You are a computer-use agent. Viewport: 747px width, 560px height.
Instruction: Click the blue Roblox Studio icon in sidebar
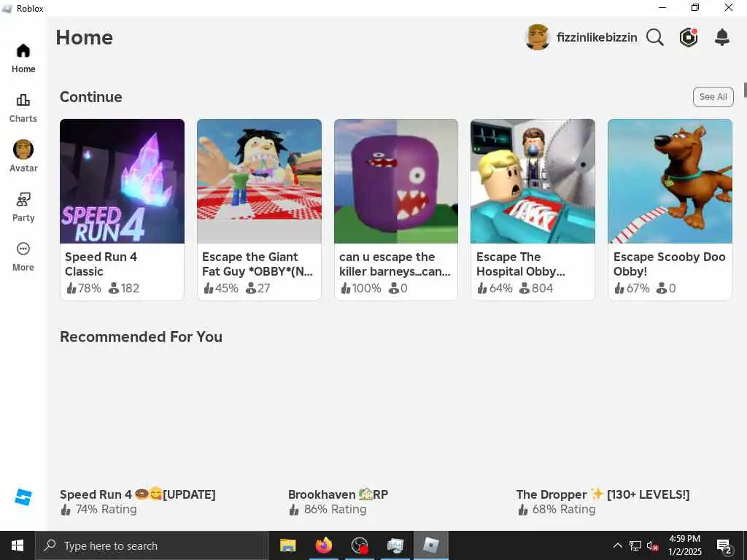[x=23, y=497]
